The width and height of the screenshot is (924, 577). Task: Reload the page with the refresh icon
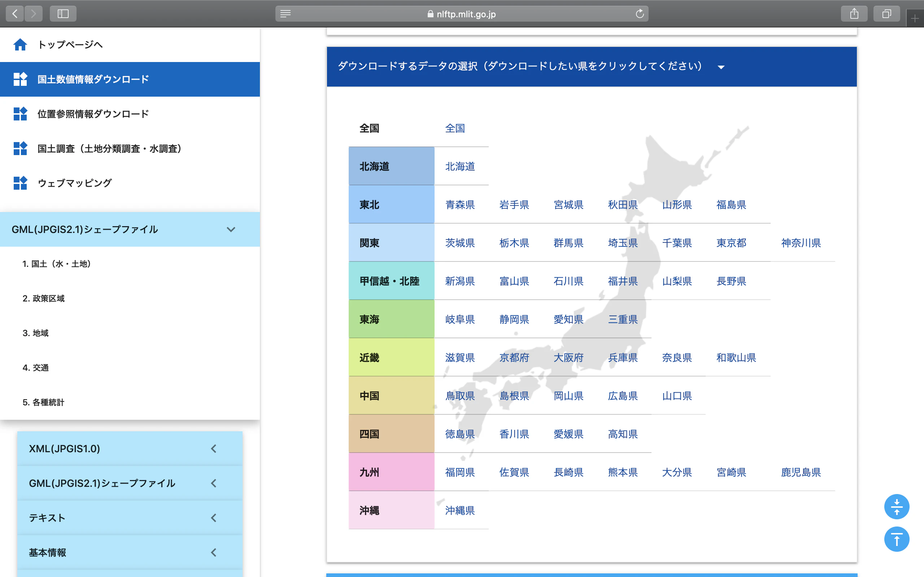click(640, 14)
